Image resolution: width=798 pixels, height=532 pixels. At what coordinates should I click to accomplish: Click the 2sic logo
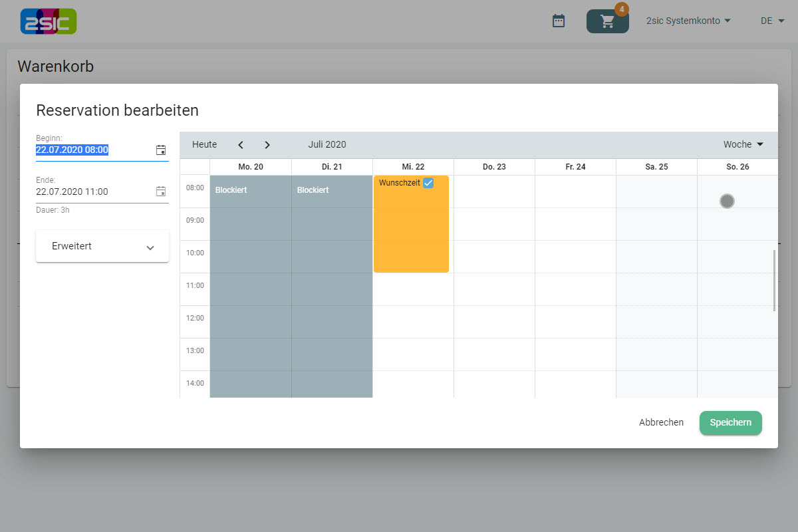click(49, 21)
